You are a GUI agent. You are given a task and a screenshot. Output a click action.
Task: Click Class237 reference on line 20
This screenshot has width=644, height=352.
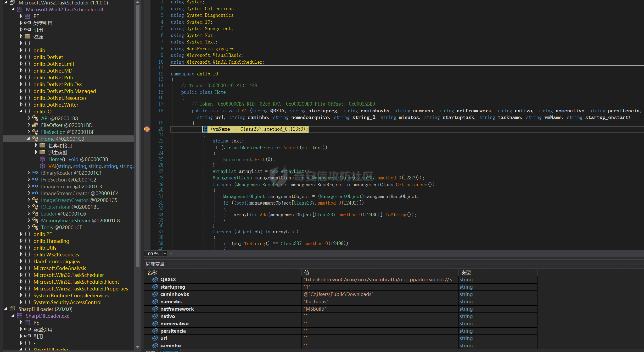point(251,129)
